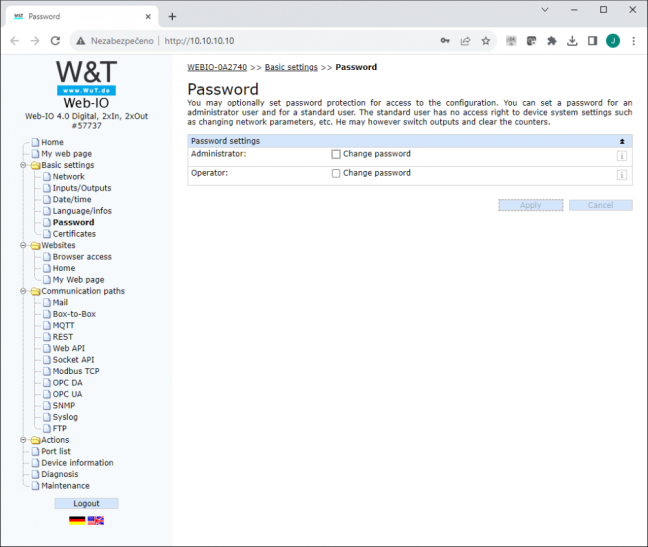Open the Inputs/Outputs settings page
Viewport: 648px width, 547px height.
[x=81, y=188]
